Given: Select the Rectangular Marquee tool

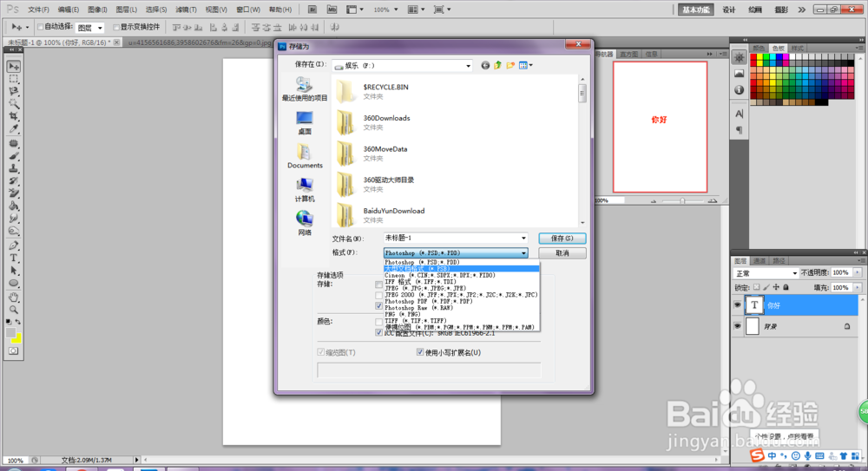Looking at the screenshot, I should pos(14,79).
